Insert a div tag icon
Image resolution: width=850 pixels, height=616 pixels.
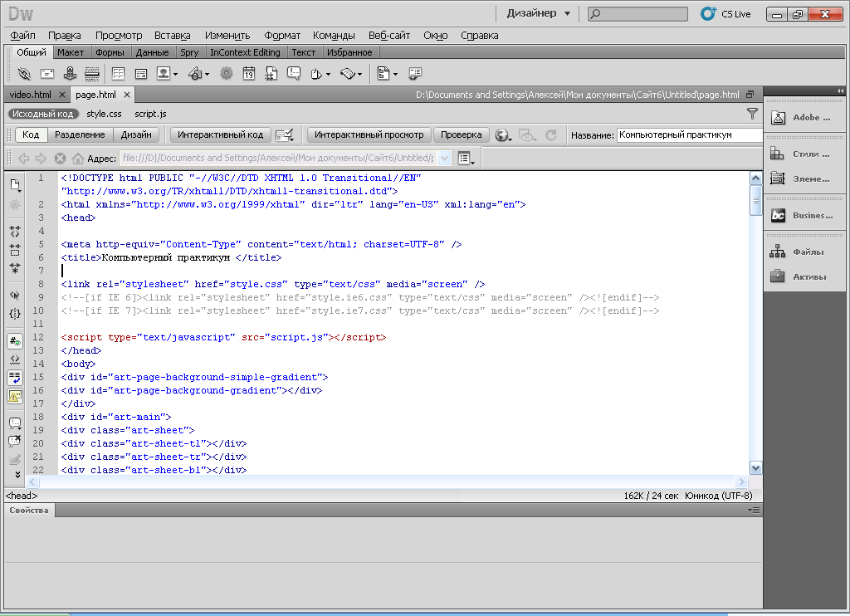coord(141,74)
